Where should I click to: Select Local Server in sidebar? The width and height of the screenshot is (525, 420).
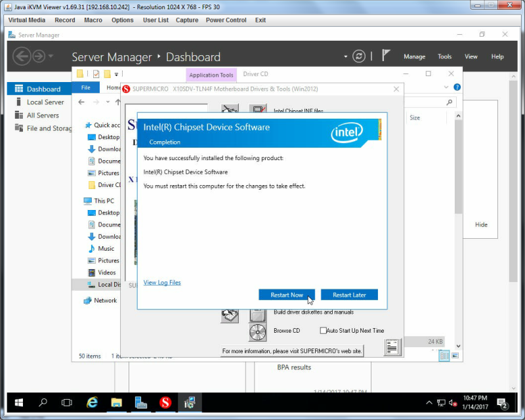tap(39, 102)
